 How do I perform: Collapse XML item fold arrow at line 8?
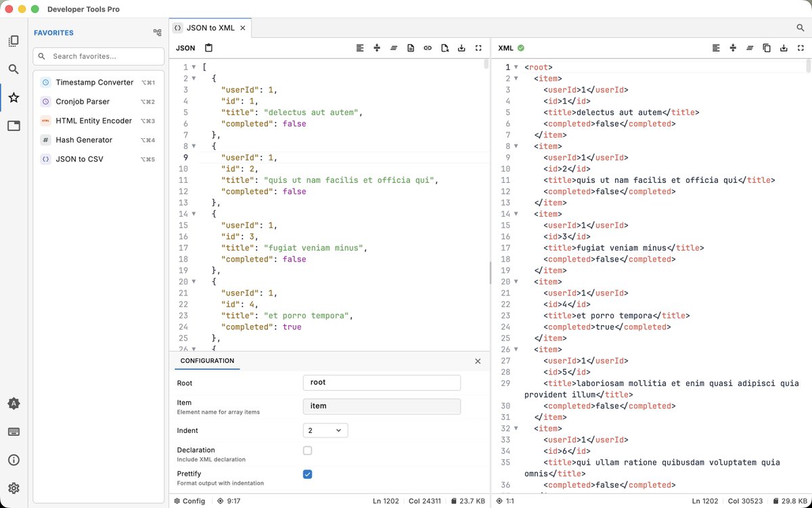pos(516,146)
